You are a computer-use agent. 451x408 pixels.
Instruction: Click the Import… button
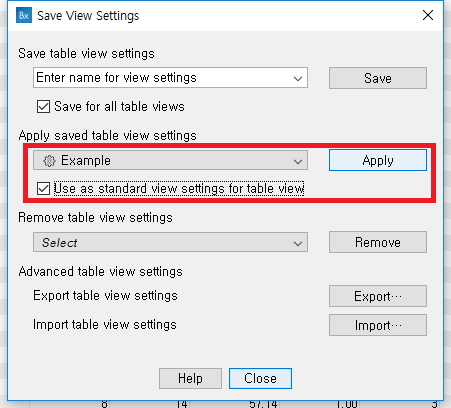coord(378,325)
